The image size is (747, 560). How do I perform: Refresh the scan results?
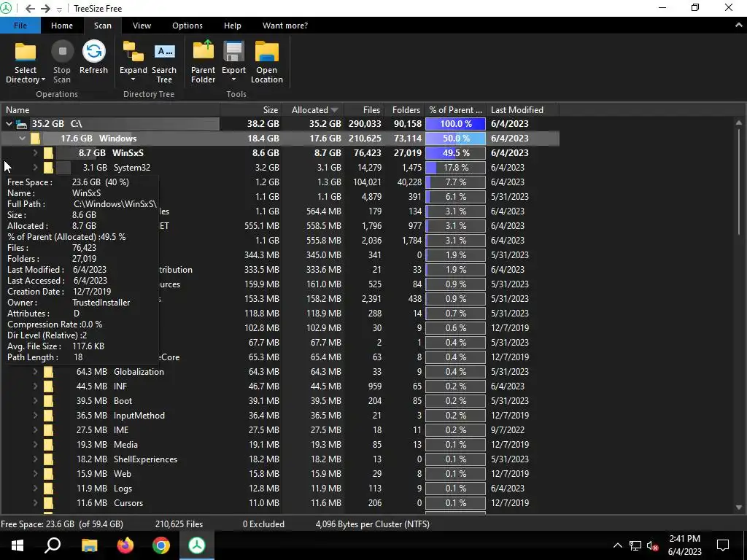point(93,58)
